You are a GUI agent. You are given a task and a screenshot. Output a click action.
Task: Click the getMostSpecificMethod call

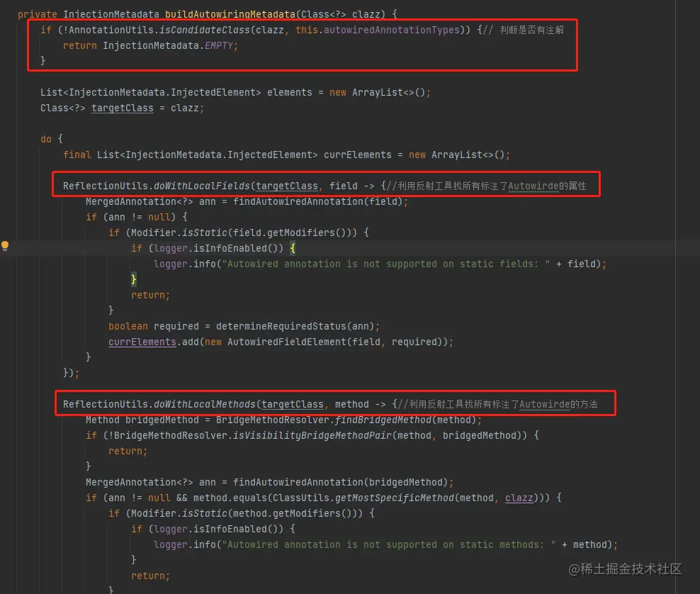coord(394,498)
